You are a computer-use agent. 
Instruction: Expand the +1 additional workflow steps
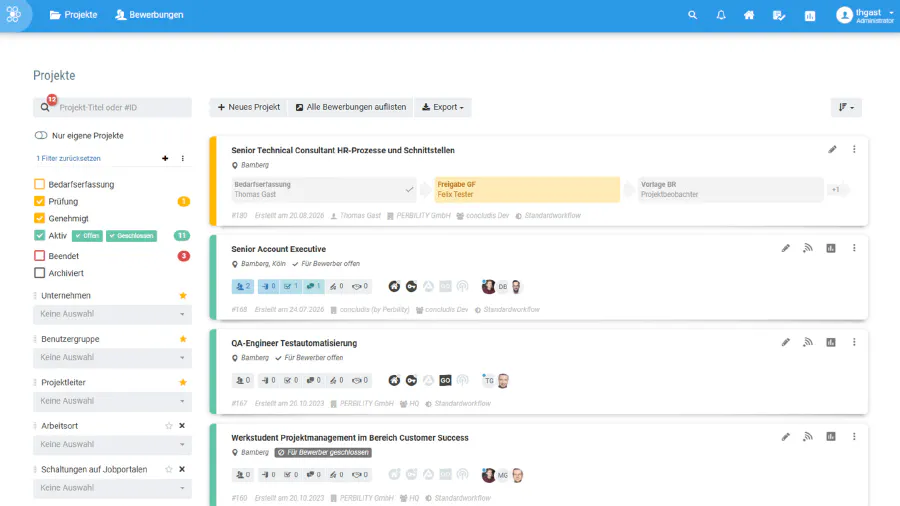(836, 190)
